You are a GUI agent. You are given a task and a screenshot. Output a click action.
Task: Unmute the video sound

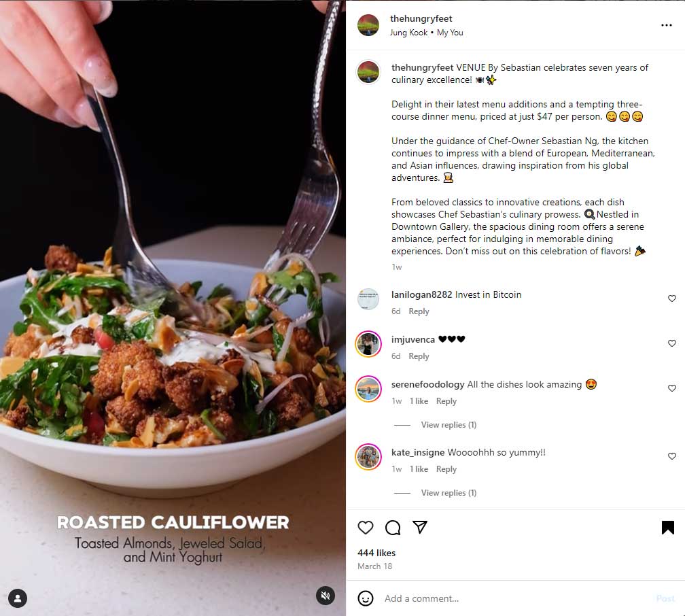(326, 596)
